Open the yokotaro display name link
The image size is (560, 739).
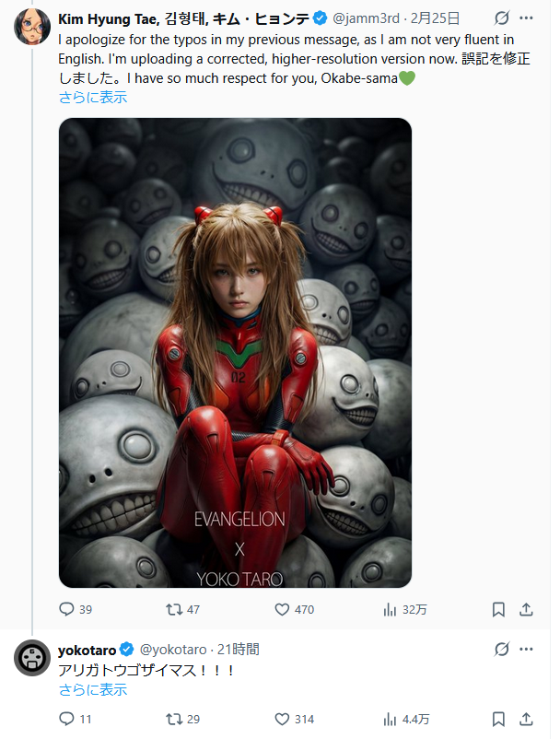87,650
